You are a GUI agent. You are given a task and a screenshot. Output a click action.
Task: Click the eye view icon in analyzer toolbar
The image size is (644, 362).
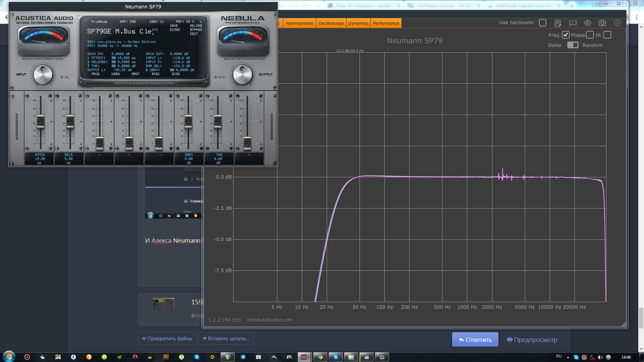[588, 23]
